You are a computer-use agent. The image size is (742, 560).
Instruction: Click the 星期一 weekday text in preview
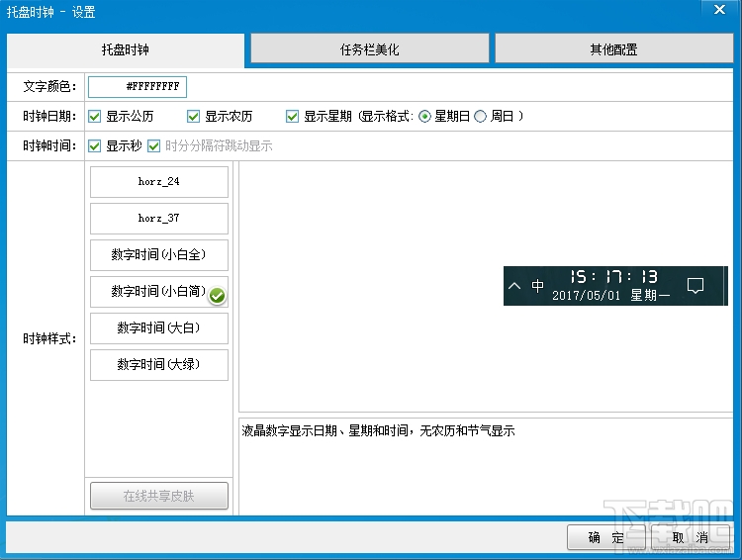tap(650, 296)
